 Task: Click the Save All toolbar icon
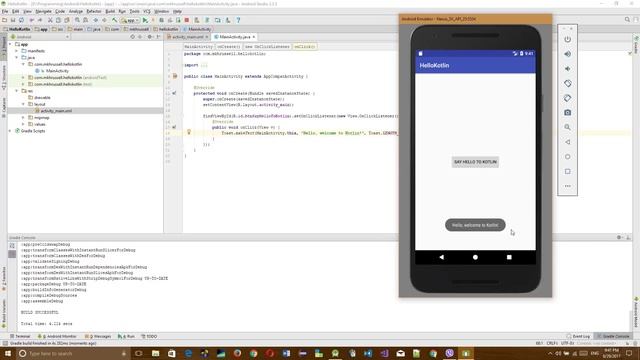click(13, 20)
